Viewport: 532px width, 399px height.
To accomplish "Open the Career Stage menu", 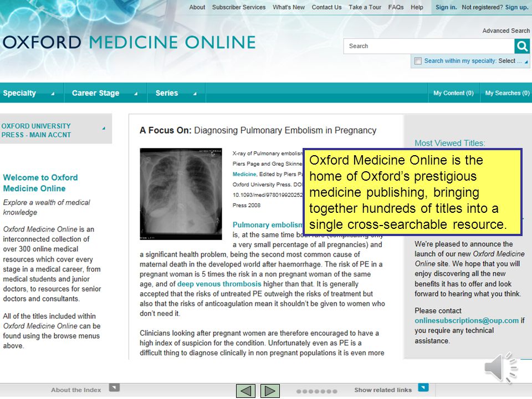I will [x=105, y=93].
